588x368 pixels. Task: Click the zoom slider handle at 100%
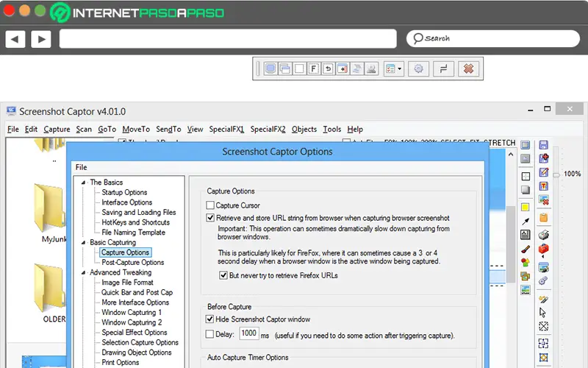click(558, 174)
